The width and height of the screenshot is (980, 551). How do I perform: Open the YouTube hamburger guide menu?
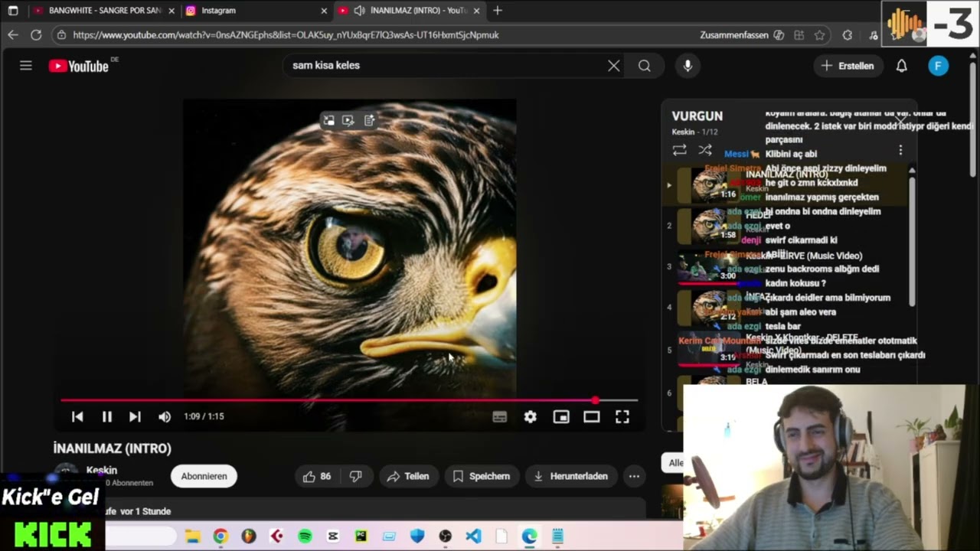pyautogui.click(x=26, y=66)
